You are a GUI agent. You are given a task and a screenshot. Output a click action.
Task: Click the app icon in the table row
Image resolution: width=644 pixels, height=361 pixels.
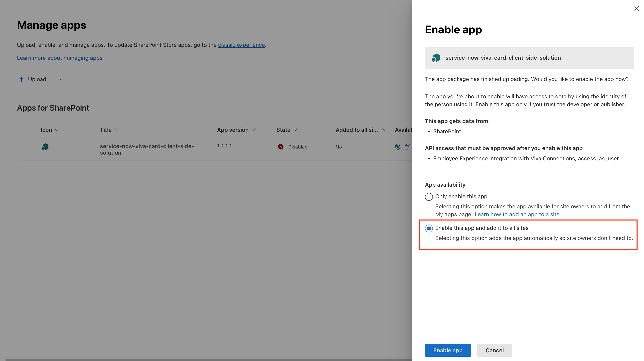(45, 147)
